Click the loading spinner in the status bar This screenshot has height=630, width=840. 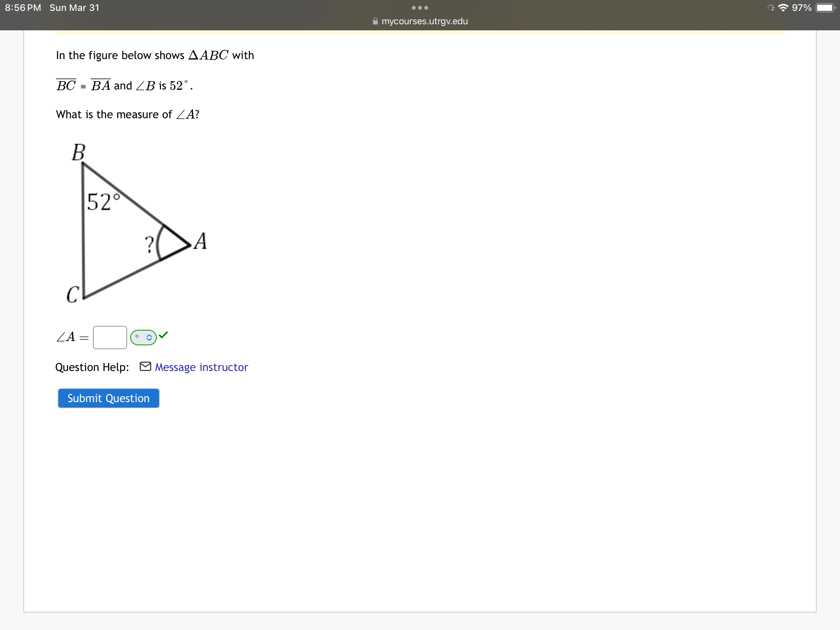pyautogui.click(x=771, y=7)
